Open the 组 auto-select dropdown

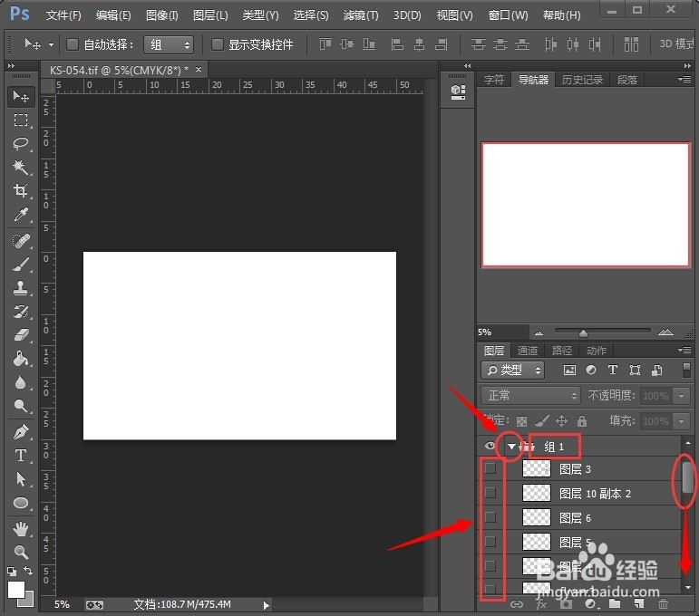click(169, 44)
